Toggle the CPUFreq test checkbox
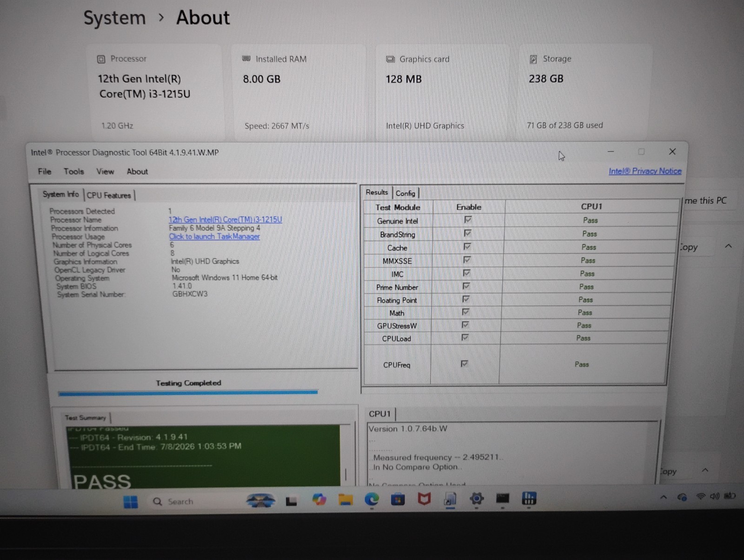The height and width of the screenshot is (560, 744). [x=464, y=364]
